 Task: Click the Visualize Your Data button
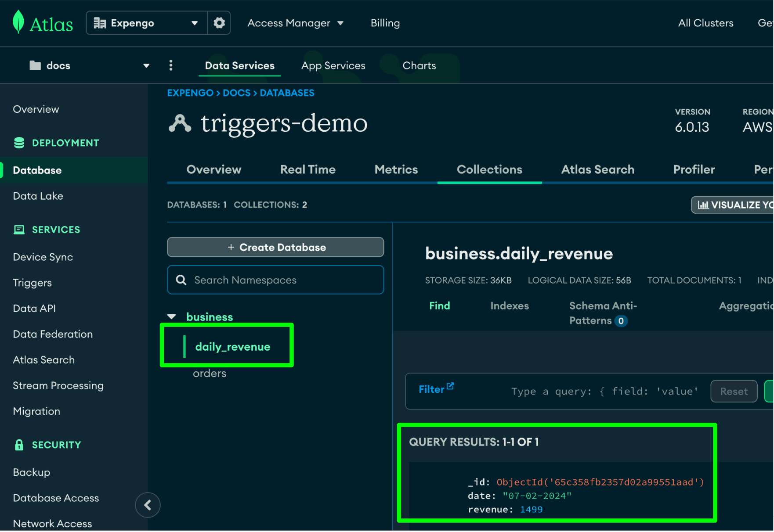[733, 205]
